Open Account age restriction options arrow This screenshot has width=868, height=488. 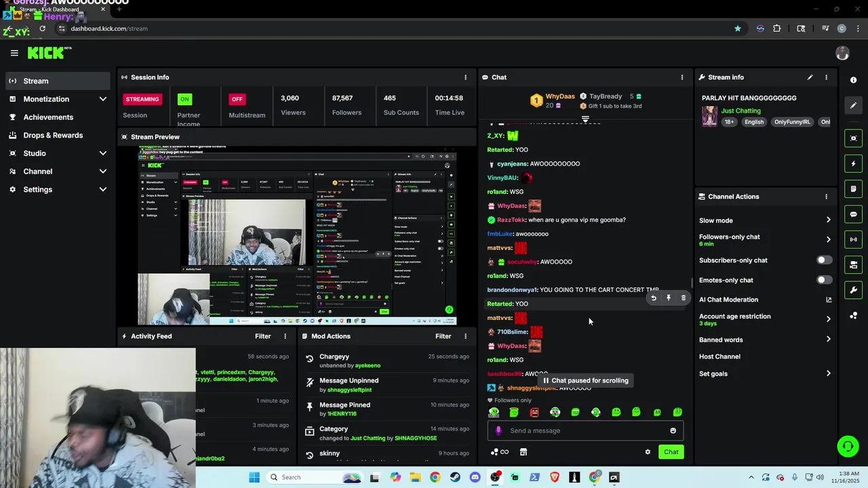coord(828,319)
